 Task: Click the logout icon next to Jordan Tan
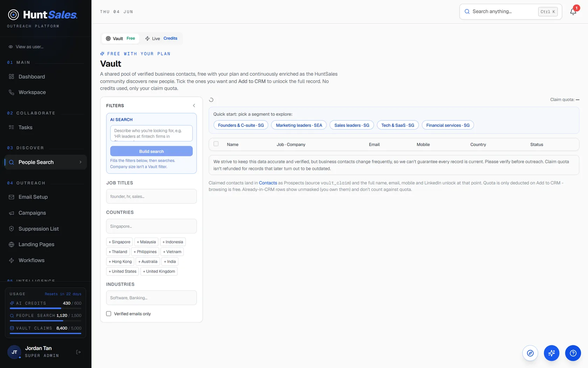pos(78,352)
